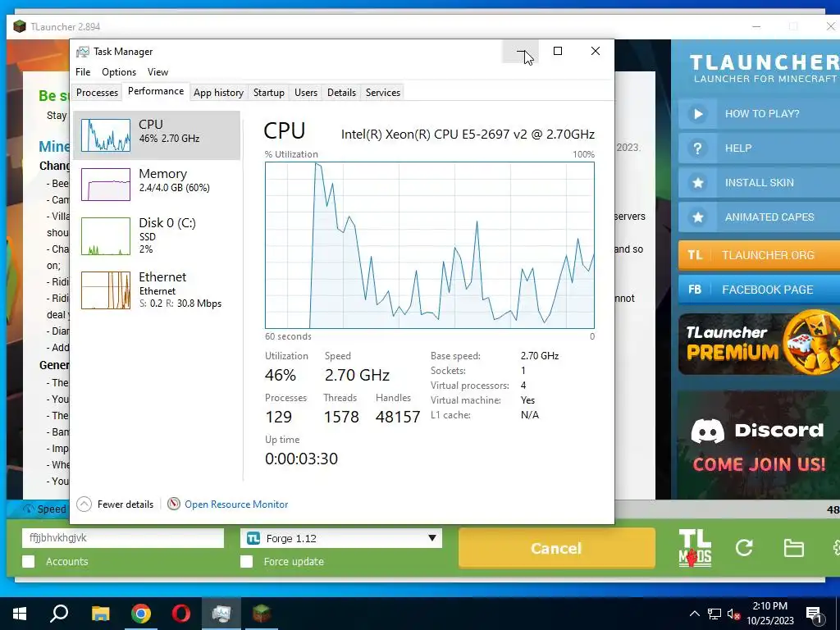Image resolution: width=840 pixels, height=630 pixels.
Task: Click the Resource Monitor gauge icon
Action: (x=174, y=504)
